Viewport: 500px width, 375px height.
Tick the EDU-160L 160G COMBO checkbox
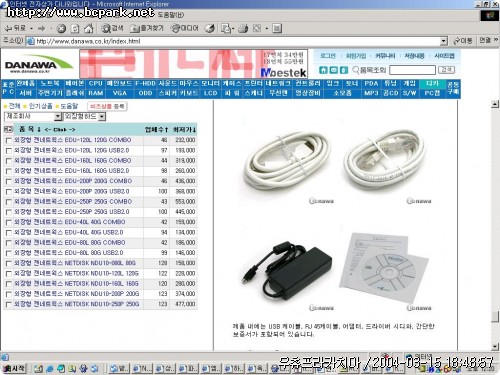point(8,161)
